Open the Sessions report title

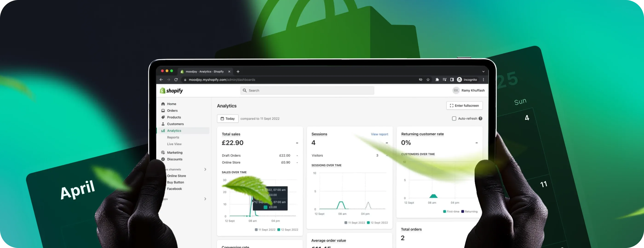319,134
